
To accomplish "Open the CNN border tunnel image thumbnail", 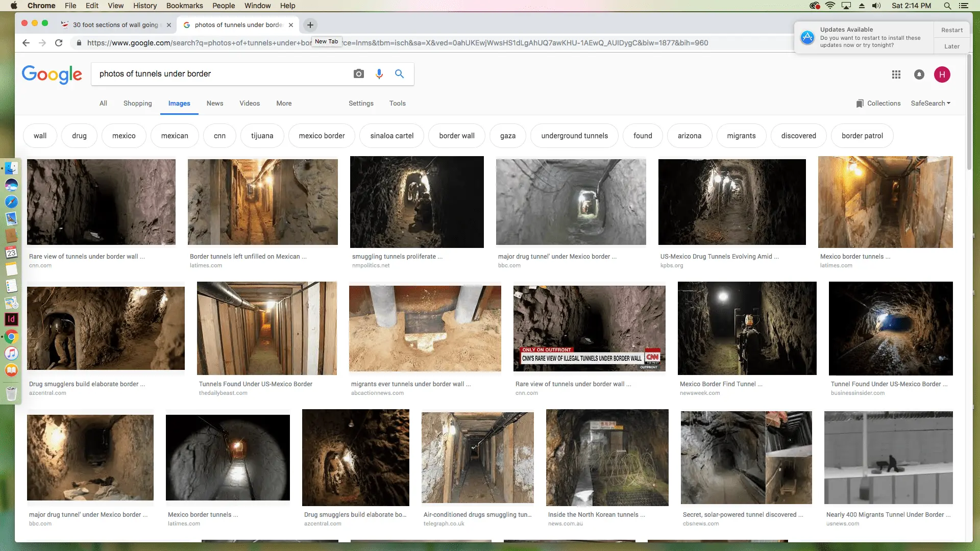I will [x=589, y=328].
